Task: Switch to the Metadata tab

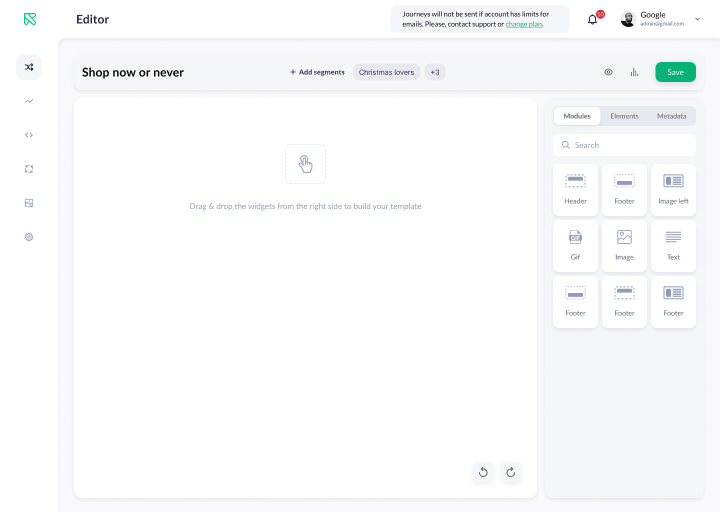Action: point(671,116)
